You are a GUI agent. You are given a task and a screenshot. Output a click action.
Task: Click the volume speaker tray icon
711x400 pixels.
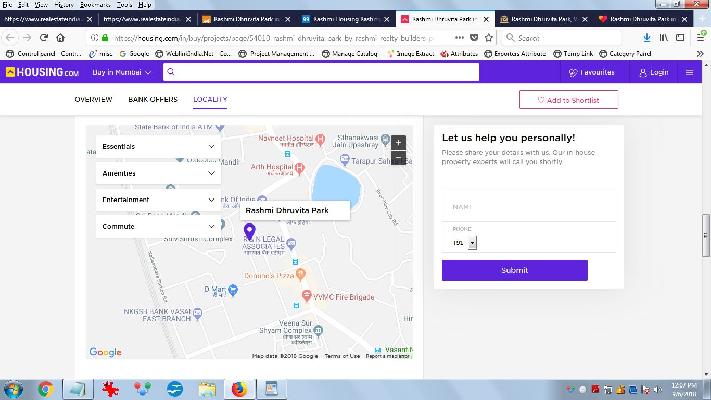[x=657, y=390]
